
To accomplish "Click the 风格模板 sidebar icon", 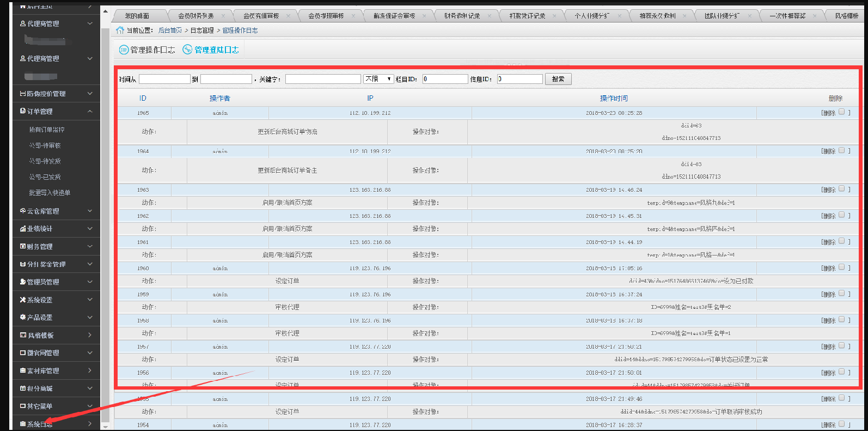I will pyautogui.click(x=23, y=335).
